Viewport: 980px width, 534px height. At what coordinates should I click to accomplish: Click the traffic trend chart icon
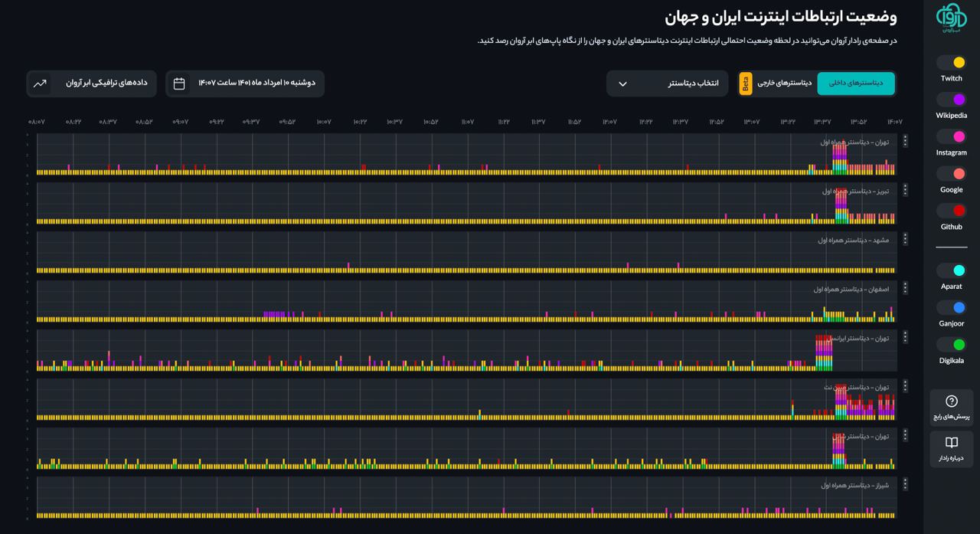[x=40, y=84]
